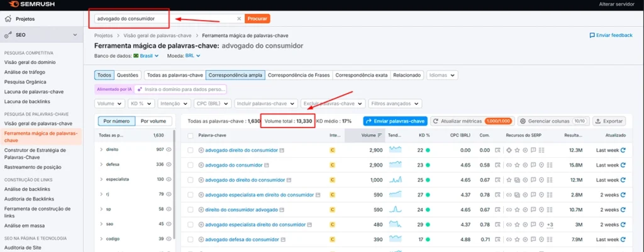
Task: Open SERP snapshot icon for advogado defesa do consumidor
Action: tap(497, 239)
